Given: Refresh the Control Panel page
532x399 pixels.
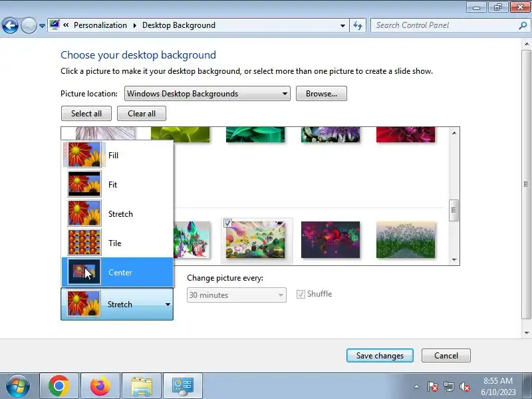Looking at the screenshot, I should tap(358, 25).
